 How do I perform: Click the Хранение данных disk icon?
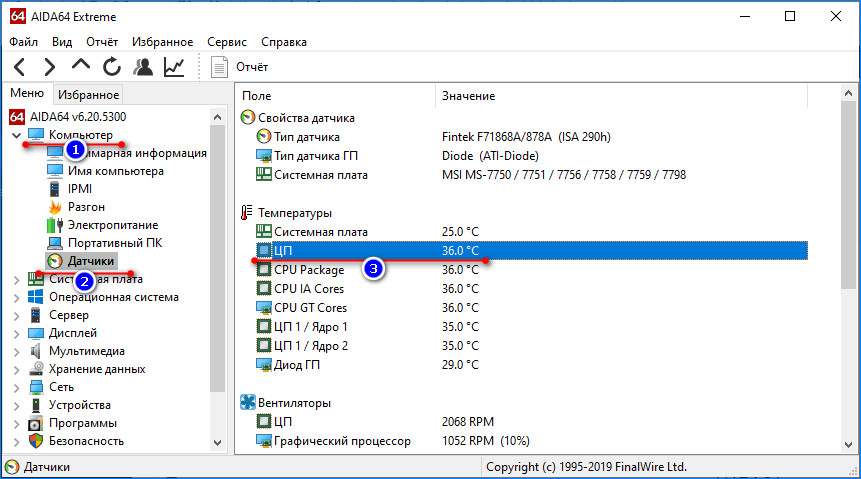(x=36, y=369)
